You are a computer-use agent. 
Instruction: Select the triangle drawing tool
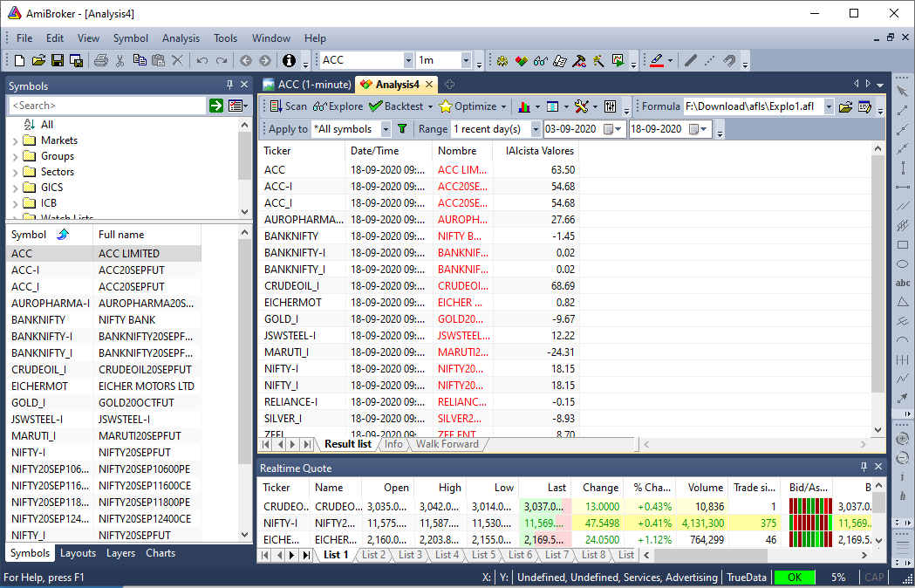pyautogui.click(x=903, y=302)
